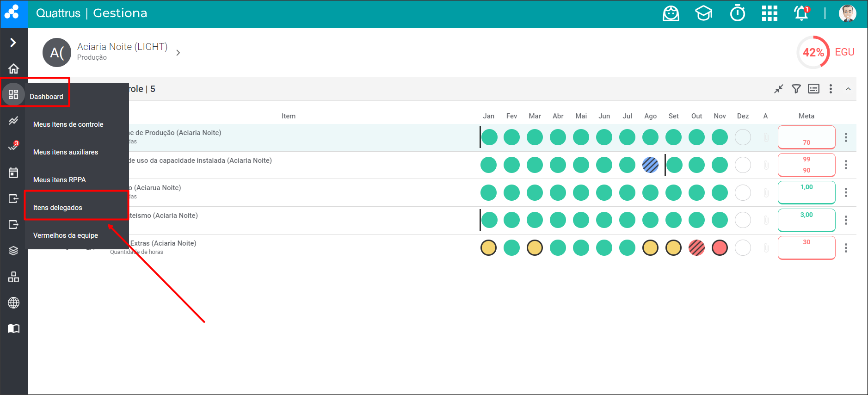Open Vermelhos da equipe menu item
The width and height of the screenshot is (868, 395).
(66, 235)
